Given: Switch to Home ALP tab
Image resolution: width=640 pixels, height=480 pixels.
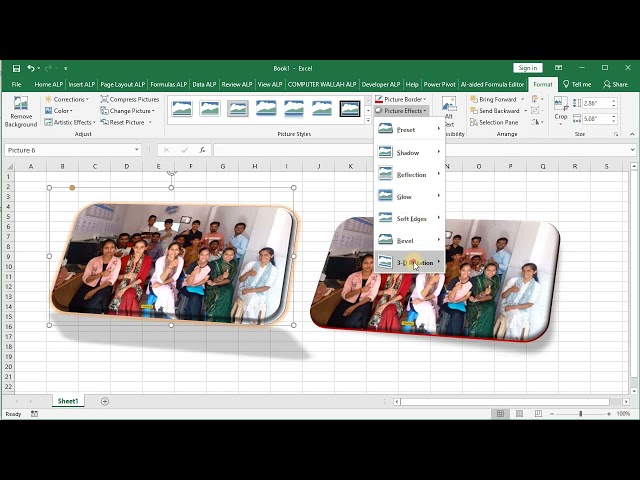Looking at the screenshot, I should (x=49, y=84).
